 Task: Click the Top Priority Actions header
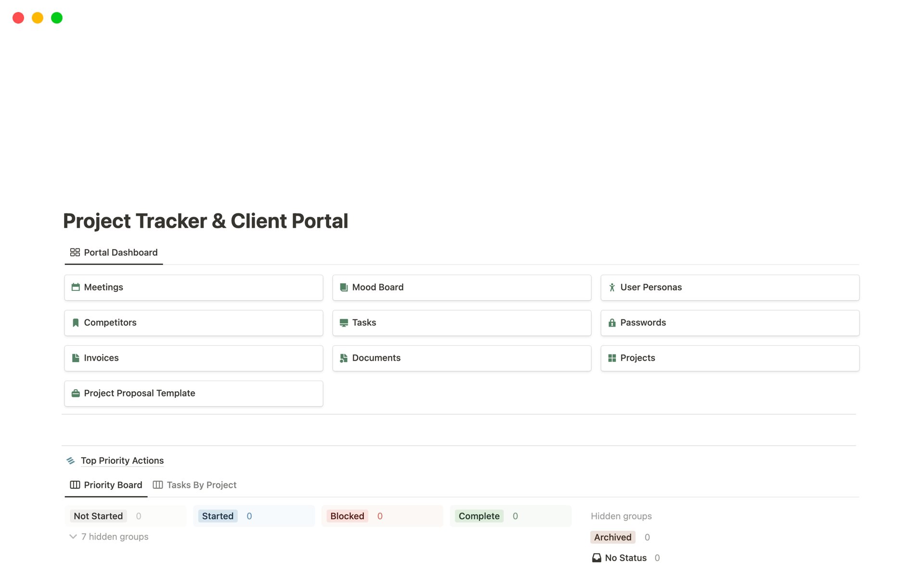click(x=123, y=460)
